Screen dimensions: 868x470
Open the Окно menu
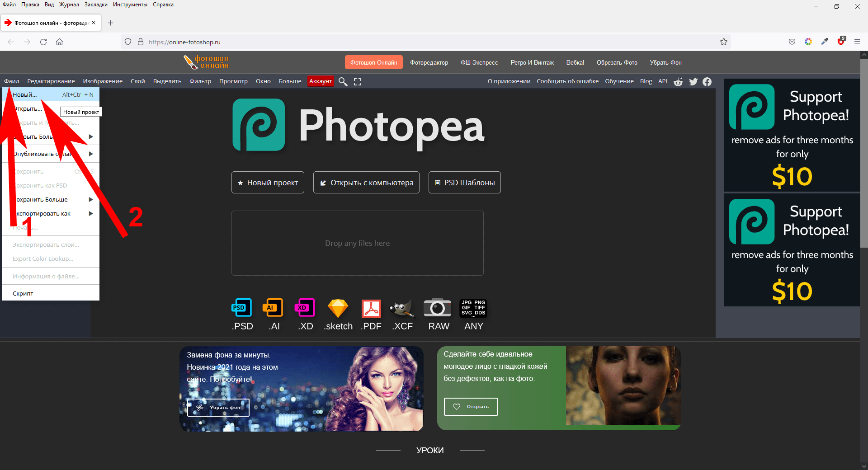click(x=263, y=81)
